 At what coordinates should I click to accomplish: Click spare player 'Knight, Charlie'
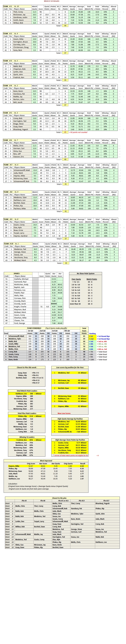pos(20,306)
